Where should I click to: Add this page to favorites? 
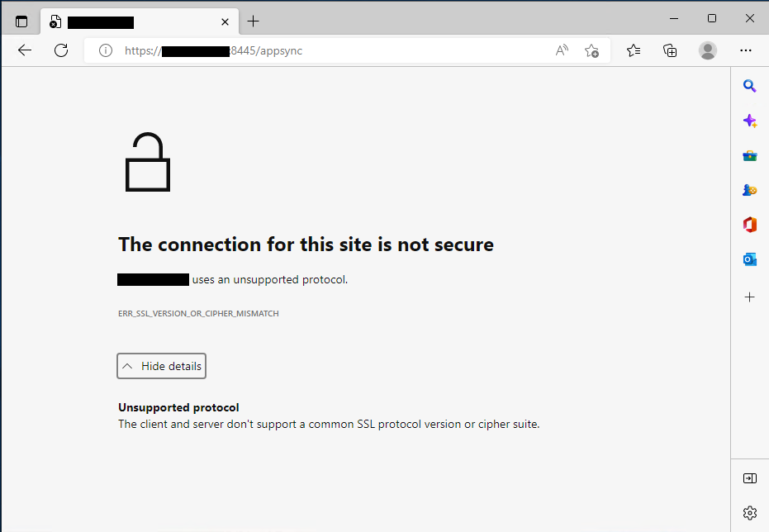point(591,50)
